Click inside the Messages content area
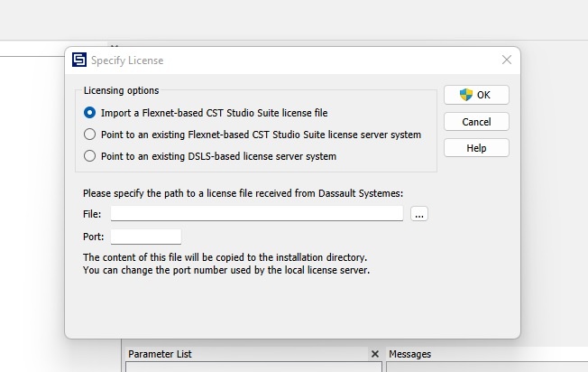The height and width of the screenshot is (372, 588). pyautogui.click(x=487, y=367)
